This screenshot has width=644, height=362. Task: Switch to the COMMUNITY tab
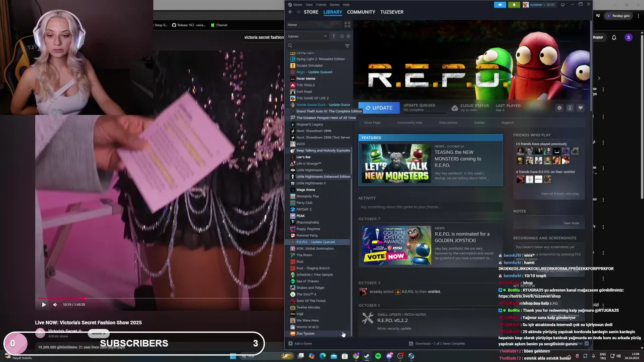[x=361, y=12]
